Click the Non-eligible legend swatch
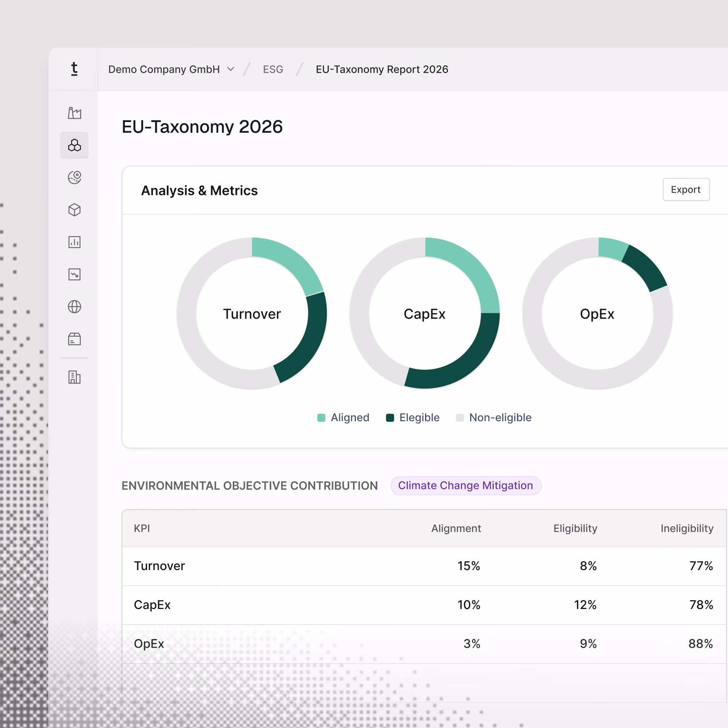This screenshot has height=728, width=728. pos(460,418)
